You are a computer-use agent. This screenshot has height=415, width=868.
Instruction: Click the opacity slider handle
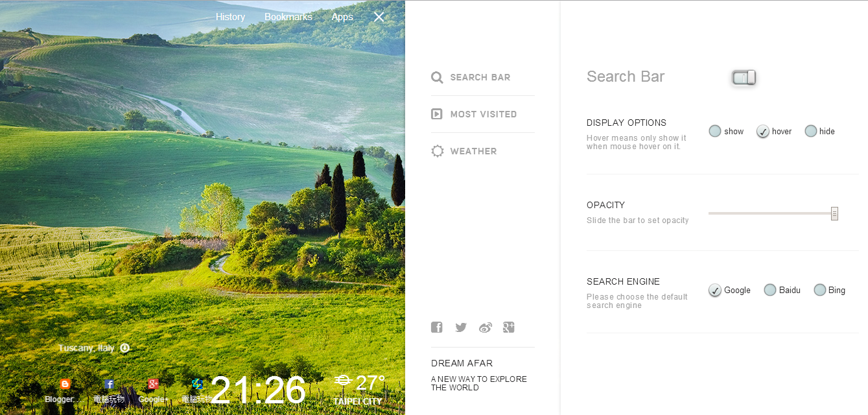point(835,213)
